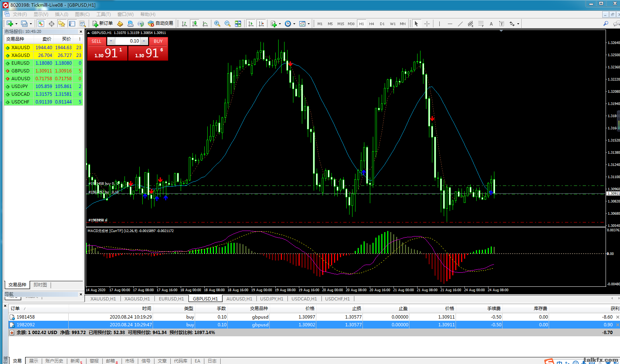
Task: Toggle the Terminal panel icon
Action: 72,24
